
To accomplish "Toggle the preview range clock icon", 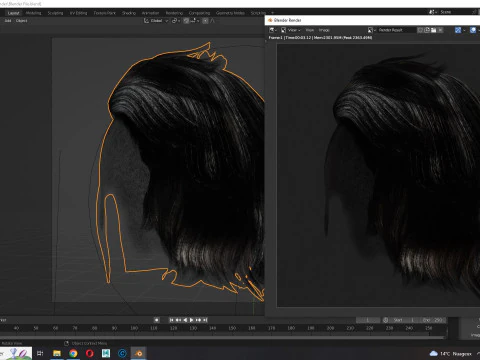I will (386, 320).
